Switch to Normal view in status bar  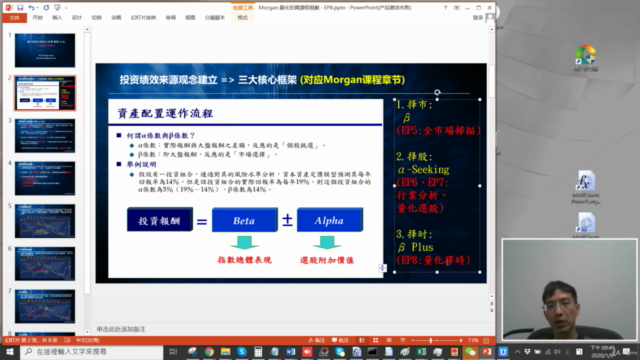click(362, 340)
